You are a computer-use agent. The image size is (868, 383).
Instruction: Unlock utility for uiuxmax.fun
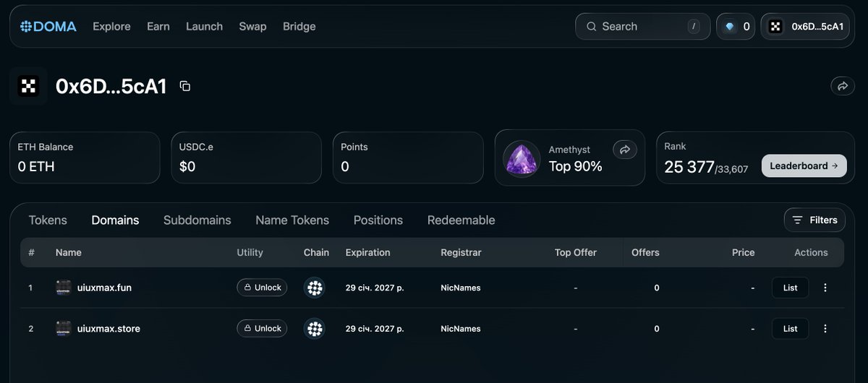click(262, 288)
